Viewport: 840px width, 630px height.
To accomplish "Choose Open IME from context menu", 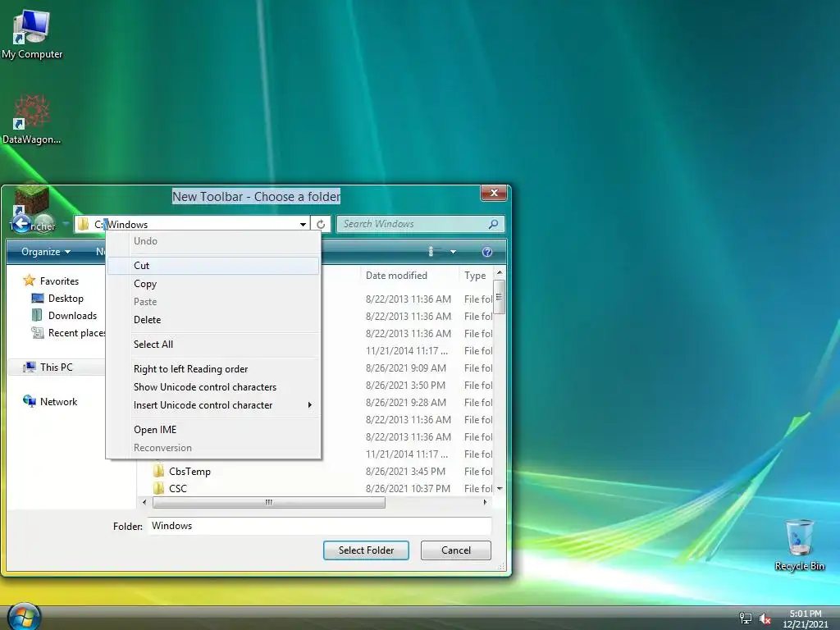I will (x=213, y=430).
